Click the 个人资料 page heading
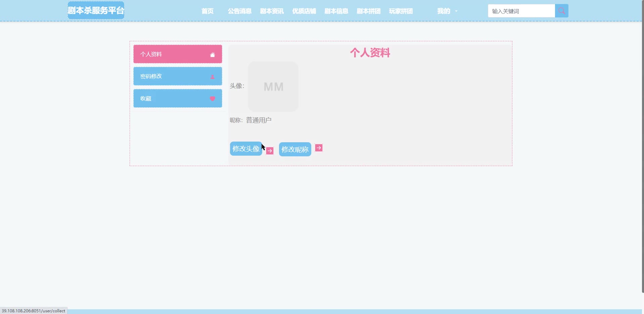Viewport: 644px width, 314px height. (370, 53)
